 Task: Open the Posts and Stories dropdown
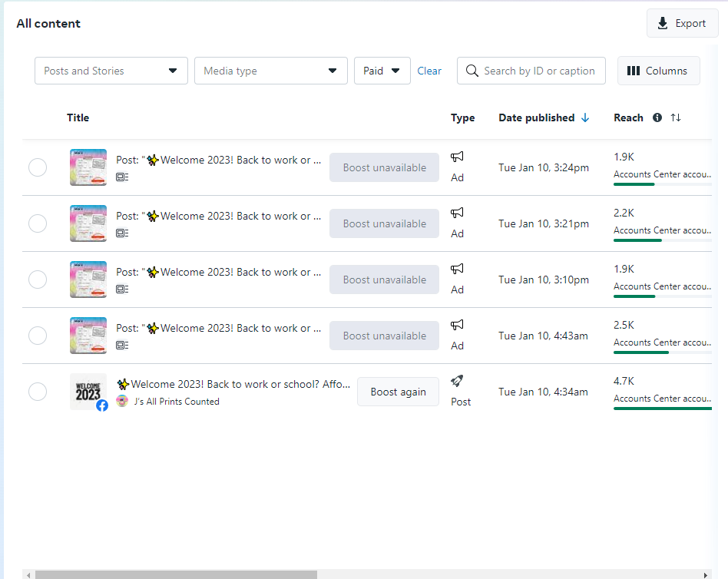click(111, 71)
